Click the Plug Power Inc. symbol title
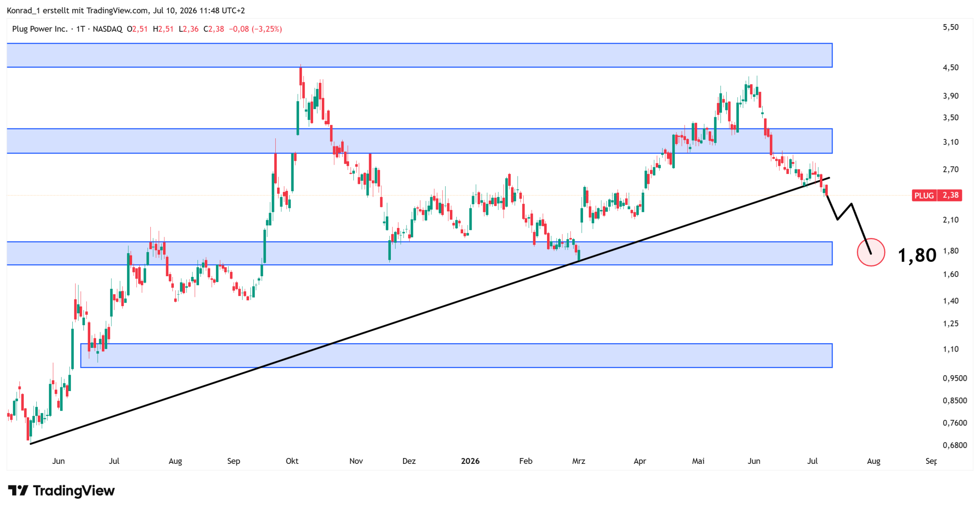980x511 pixels. 40,29
